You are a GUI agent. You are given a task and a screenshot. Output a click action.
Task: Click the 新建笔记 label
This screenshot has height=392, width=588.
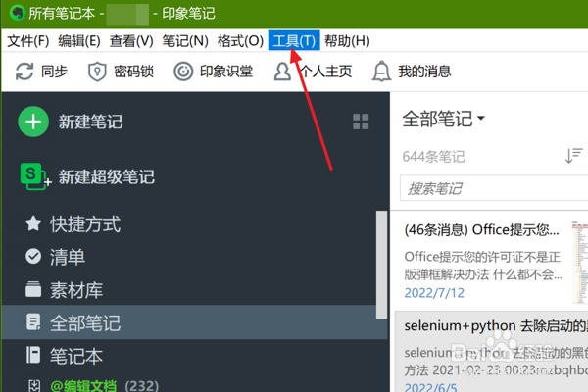pos(90,122)
